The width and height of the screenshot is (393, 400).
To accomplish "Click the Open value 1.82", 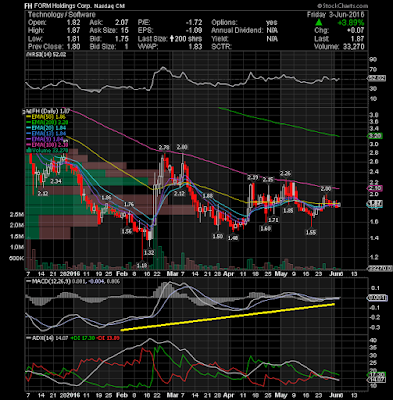I will [x=73, y=23].
